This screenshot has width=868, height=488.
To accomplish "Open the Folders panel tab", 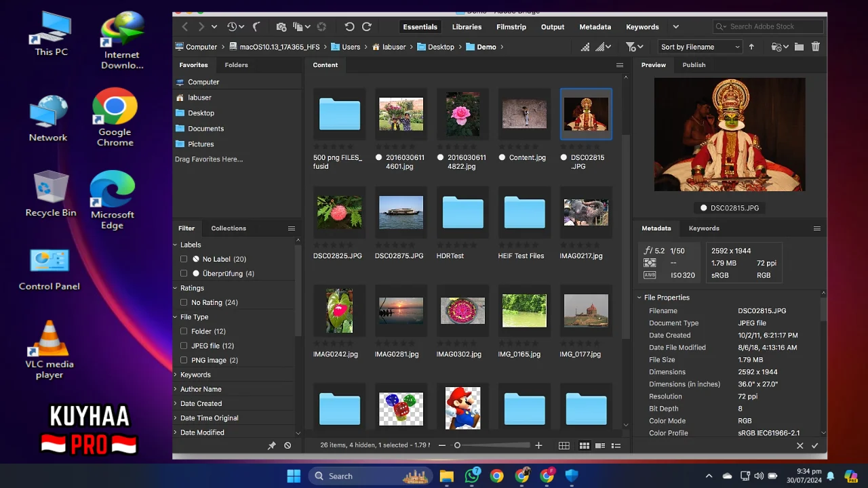I will click(237, 65).
